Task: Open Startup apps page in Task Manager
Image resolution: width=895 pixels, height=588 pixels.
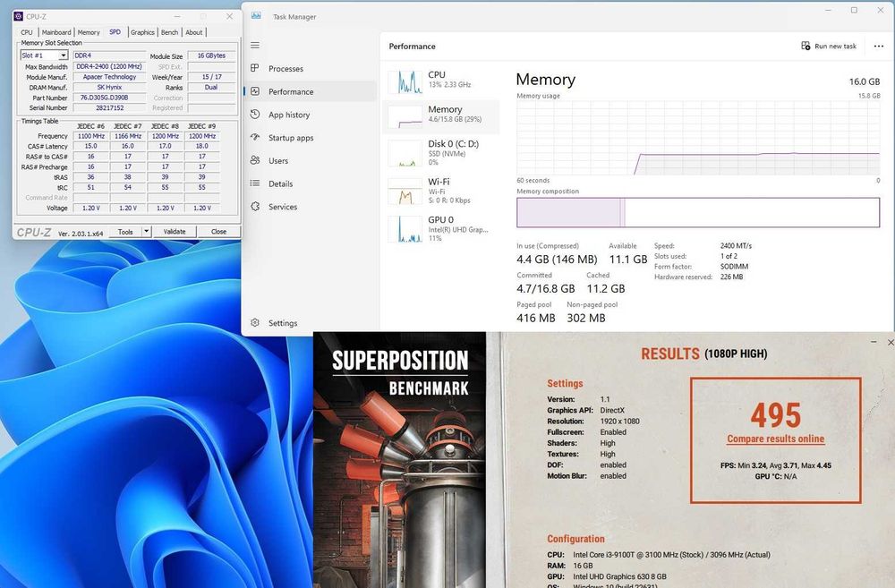Action: click(291, 138)
